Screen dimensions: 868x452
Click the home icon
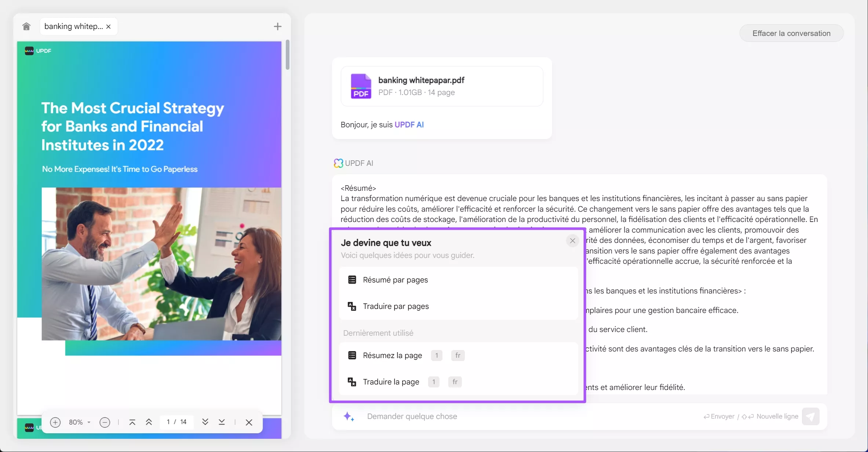pyautogui.click(x=26, y=26)
